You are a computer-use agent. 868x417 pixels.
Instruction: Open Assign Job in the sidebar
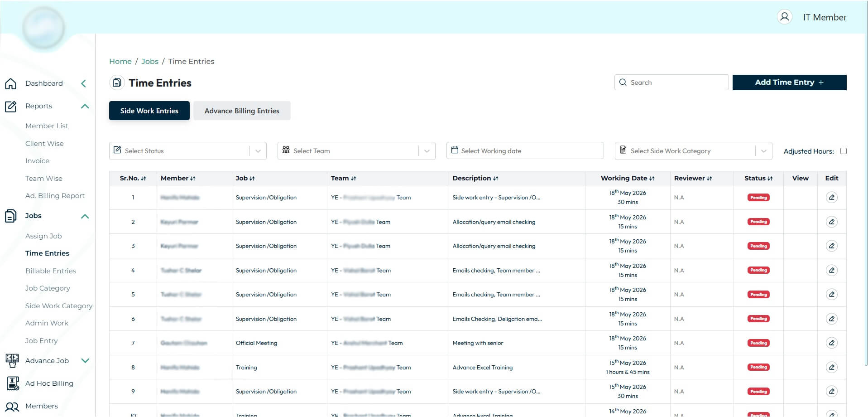[x=43, y=236]
